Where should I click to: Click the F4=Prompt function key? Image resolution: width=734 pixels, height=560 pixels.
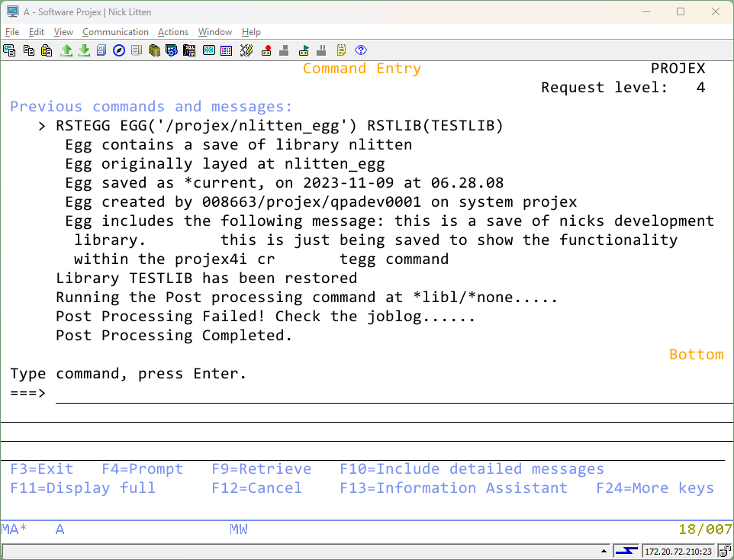(x=143, y=468)
